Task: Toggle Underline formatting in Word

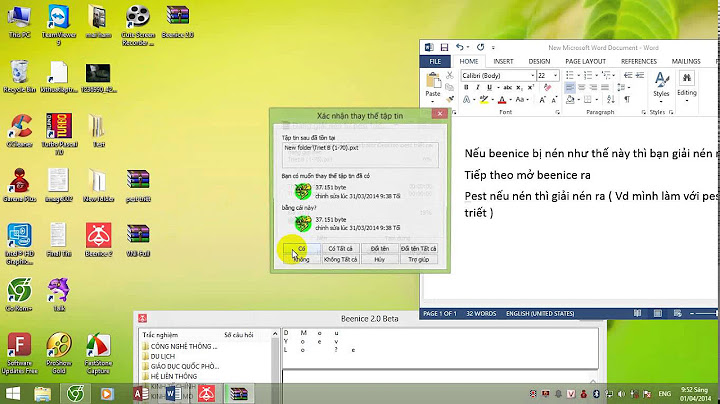Action: (x=489, y=87)
